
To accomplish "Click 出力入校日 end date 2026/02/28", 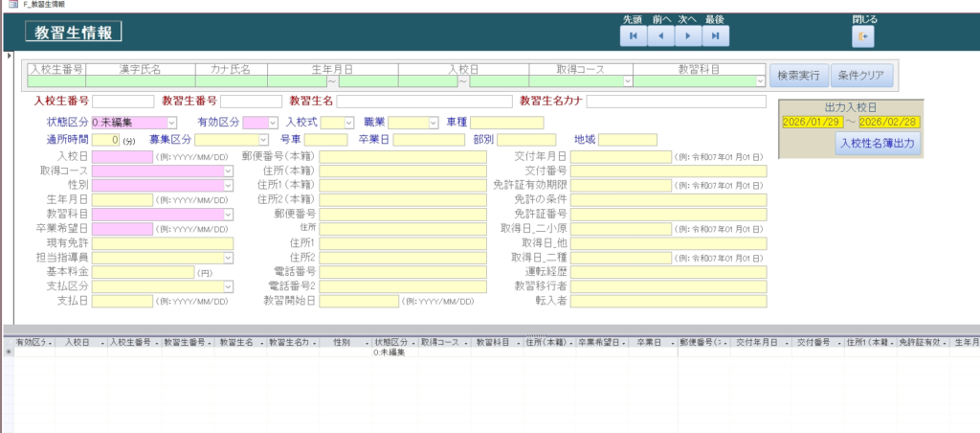I will 889,122.
